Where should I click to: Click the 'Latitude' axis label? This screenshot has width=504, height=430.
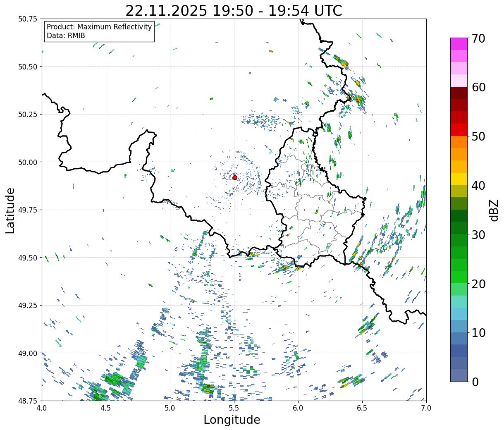point(10,210)
